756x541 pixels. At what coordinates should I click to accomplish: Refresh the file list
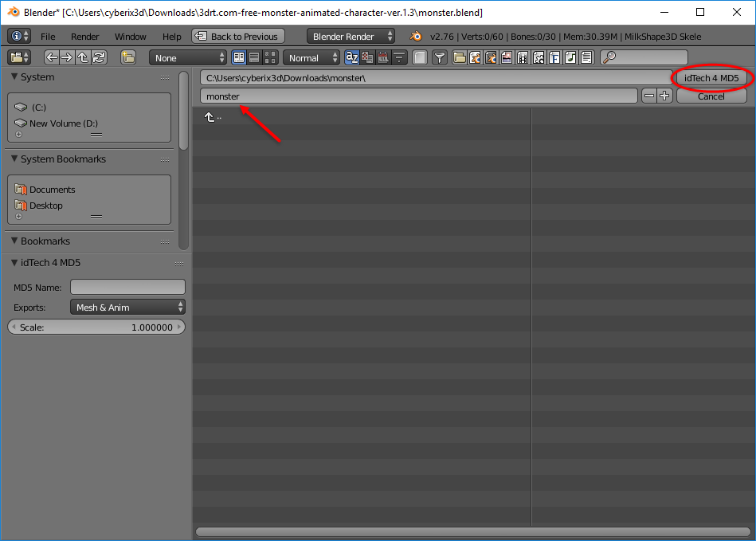[x=99, y=57]
